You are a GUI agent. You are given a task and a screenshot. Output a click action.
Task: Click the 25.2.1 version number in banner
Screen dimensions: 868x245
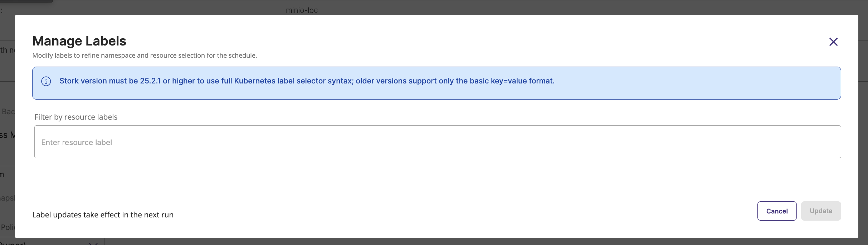(x=150, y=81)
